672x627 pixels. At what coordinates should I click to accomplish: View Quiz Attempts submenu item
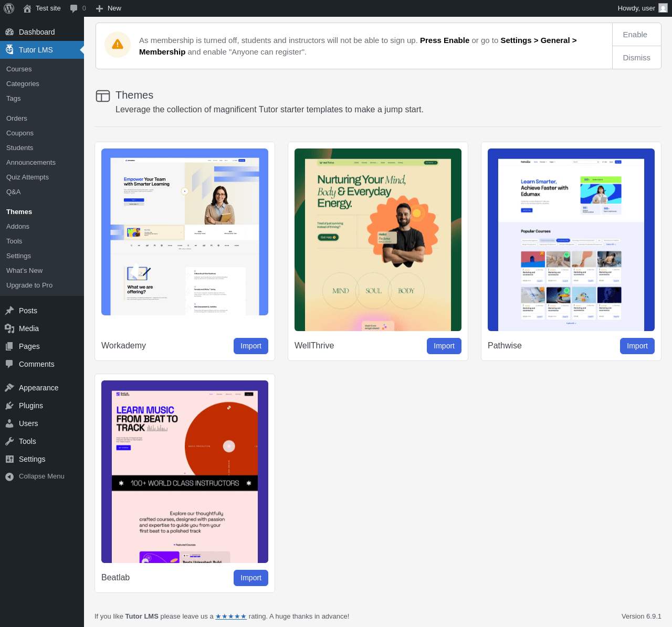(27, 177)
